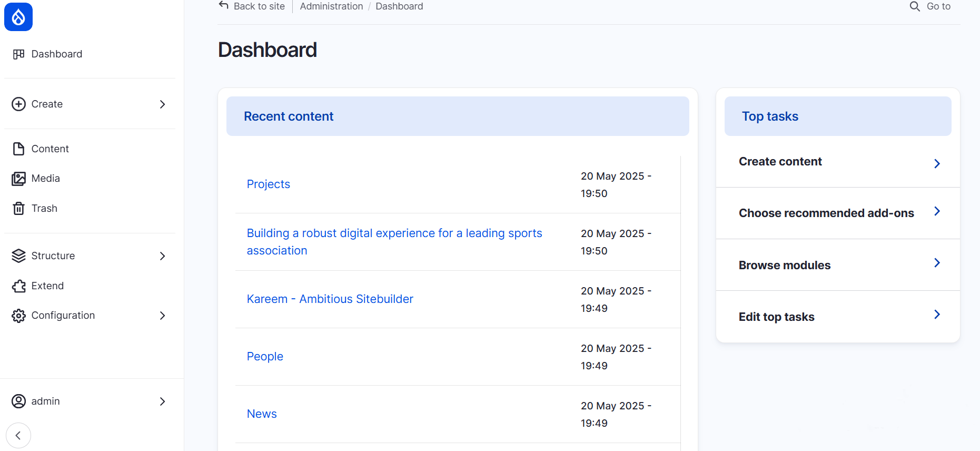Click the chevron beside Browse modules

click(937, 263)
